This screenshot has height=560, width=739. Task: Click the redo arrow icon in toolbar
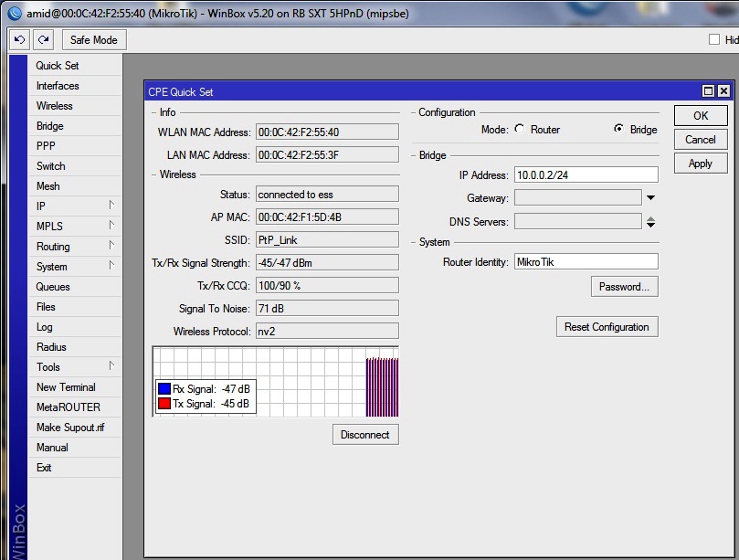(43, 40)
